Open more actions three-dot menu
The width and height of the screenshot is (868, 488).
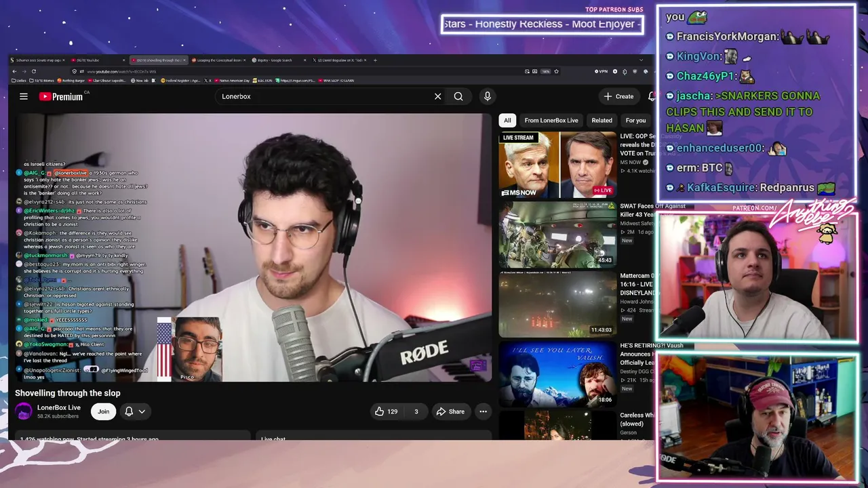point(483,411)
